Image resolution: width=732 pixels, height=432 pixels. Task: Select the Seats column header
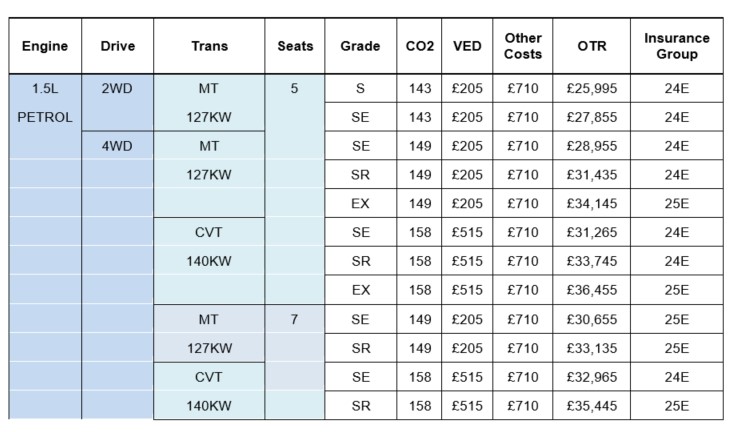point(295,46)
